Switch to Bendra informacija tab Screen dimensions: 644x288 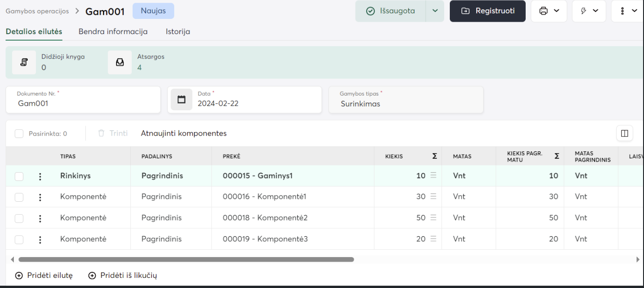click(x=113, y=32)
